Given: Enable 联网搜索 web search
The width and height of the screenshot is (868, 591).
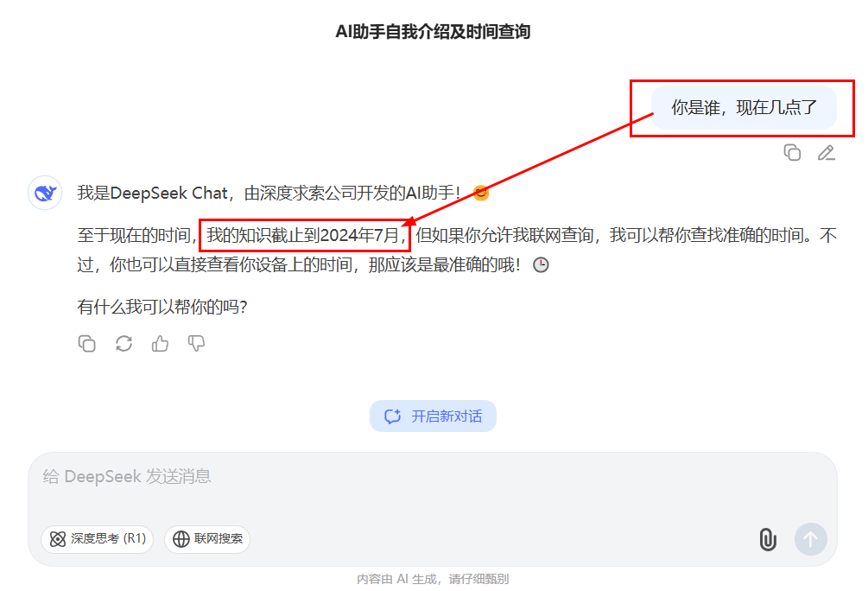Looking at the screenshot, I should 207,539.
